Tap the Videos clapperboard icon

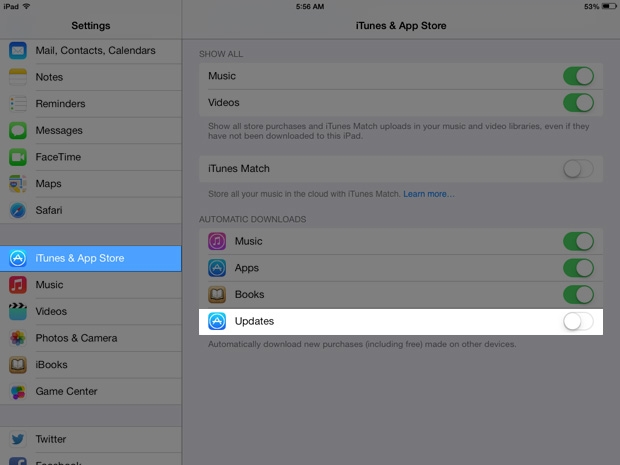point(18,311)
